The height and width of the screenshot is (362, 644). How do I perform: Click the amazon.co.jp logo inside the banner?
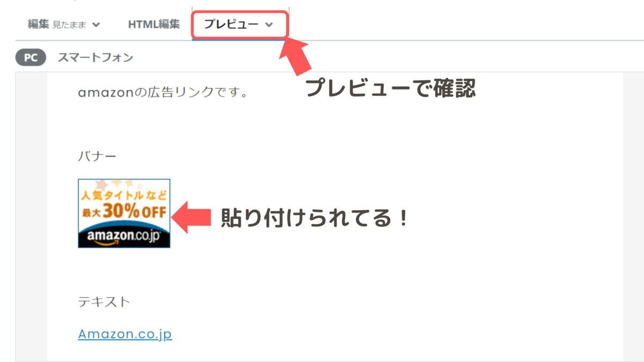(x=124, y=237)
